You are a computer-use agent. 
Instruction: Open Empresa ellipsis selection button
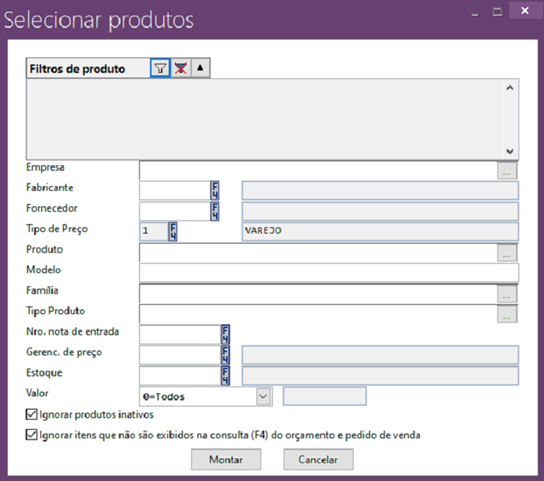pyautogui.click(x=507, y=170)
